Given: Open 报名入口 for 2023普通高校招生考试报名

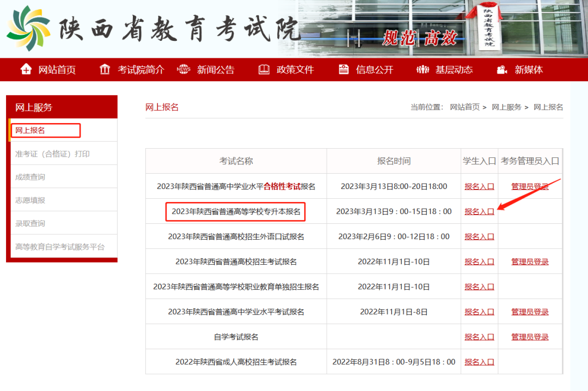Looking at the screenshot, I should pos(479,262).
